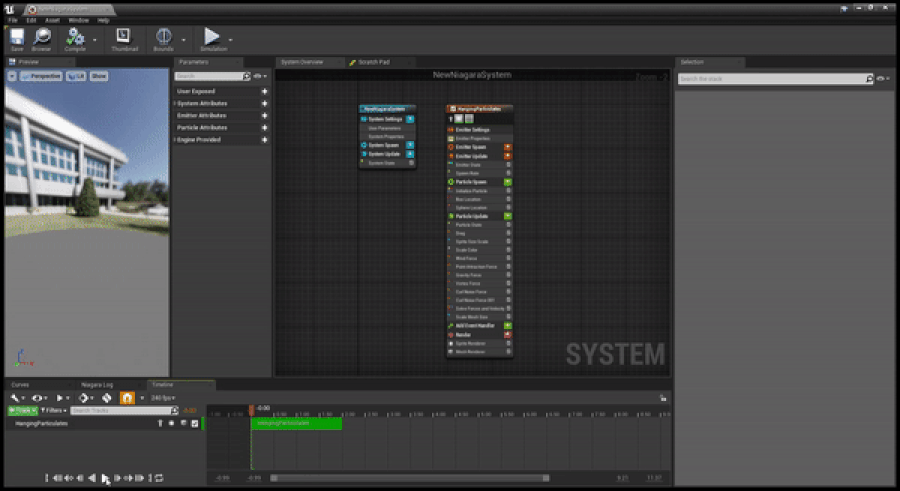The height and width of the screenshot is (491, 900).
Task: Click the Save toolbar icon
Action: pyautogui.click(x=17, y=37)
